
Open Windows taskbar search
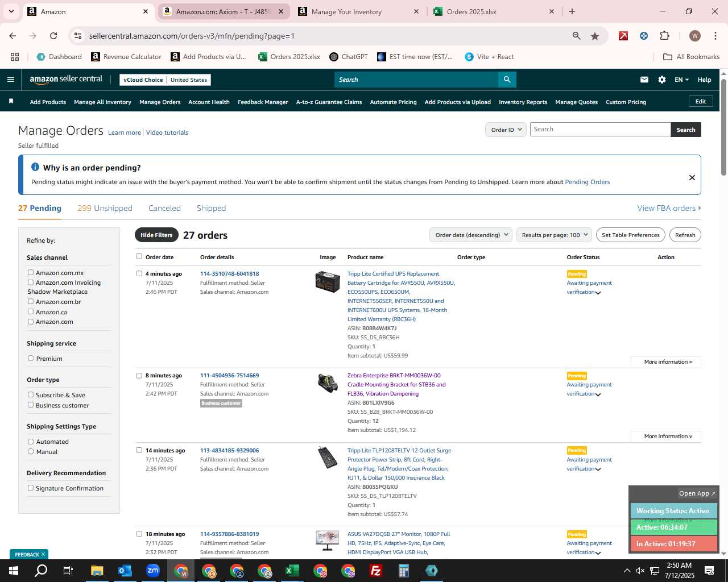pos(41,571)
